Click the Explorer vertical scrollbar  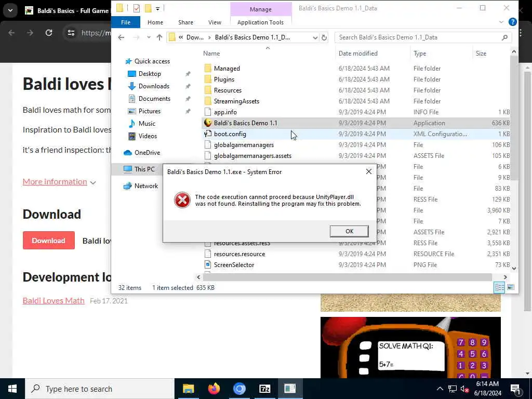tap(514, 119)
